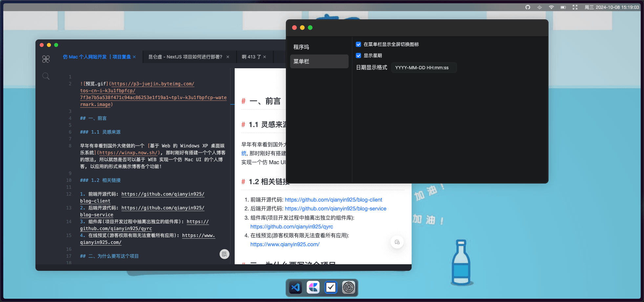Click the 日期显示格式 label in settings

point(372,68)
